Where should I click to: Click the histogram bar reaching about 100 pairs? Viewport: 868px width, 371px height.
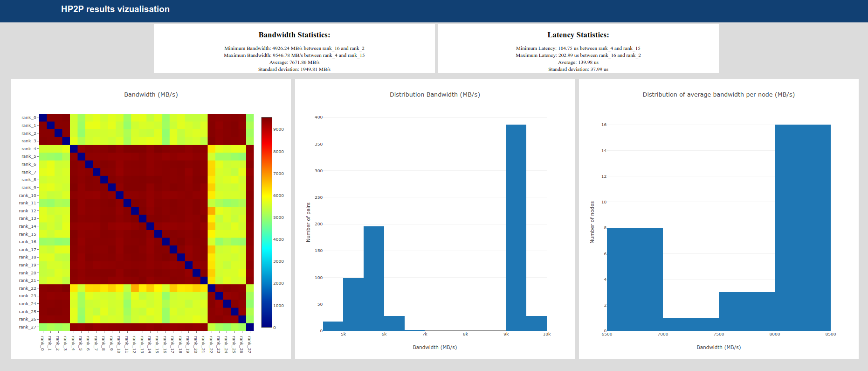pos(353,304)
